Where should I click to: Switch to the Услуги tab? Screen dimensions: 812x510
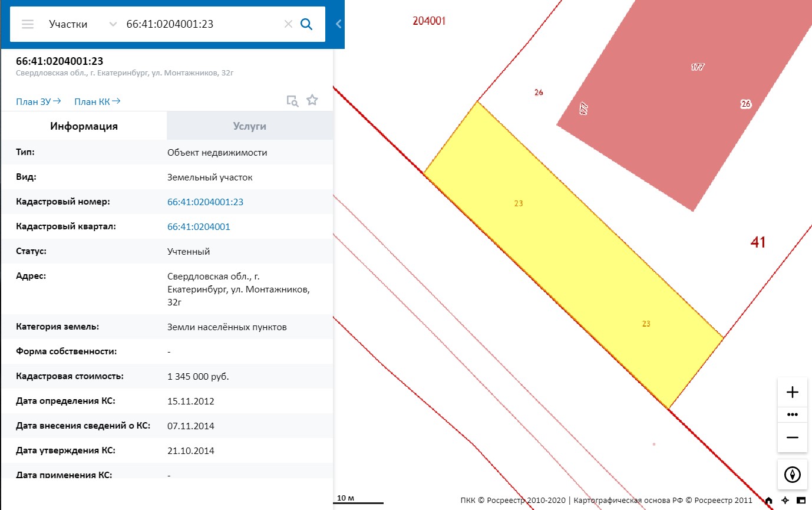tap(250, 126)
